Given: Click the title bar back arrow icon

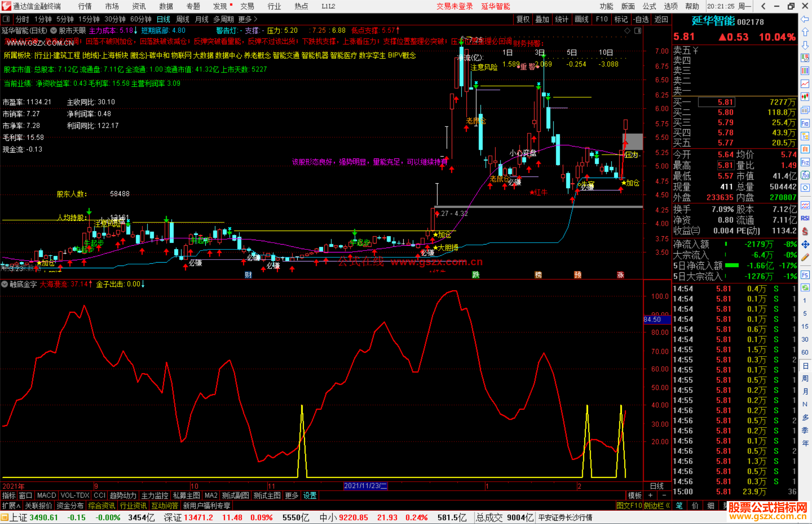Looking at the screenshot, I should pyautogui.click(x=764, y=6).
